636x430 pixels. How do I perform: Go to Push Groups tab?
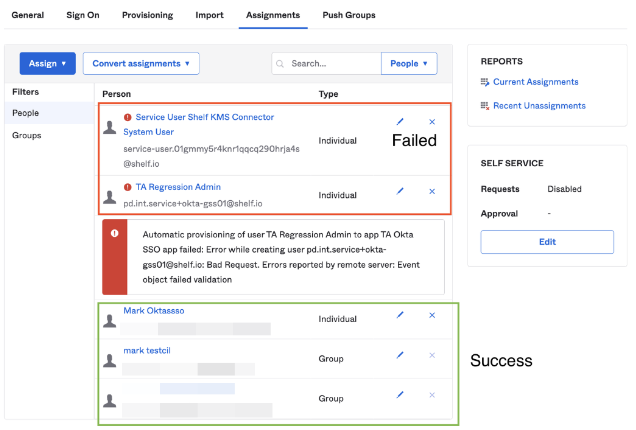pyautogui.click(x=349, y=15)
